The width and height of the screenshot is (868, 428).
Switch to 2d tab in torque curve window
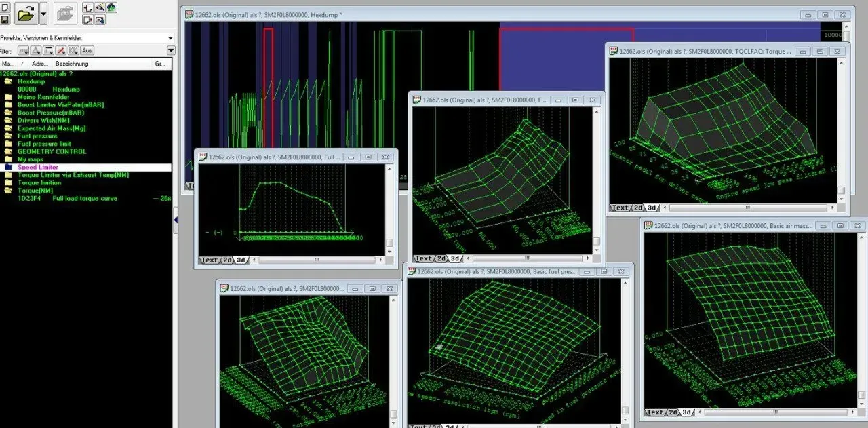point(228,260)
